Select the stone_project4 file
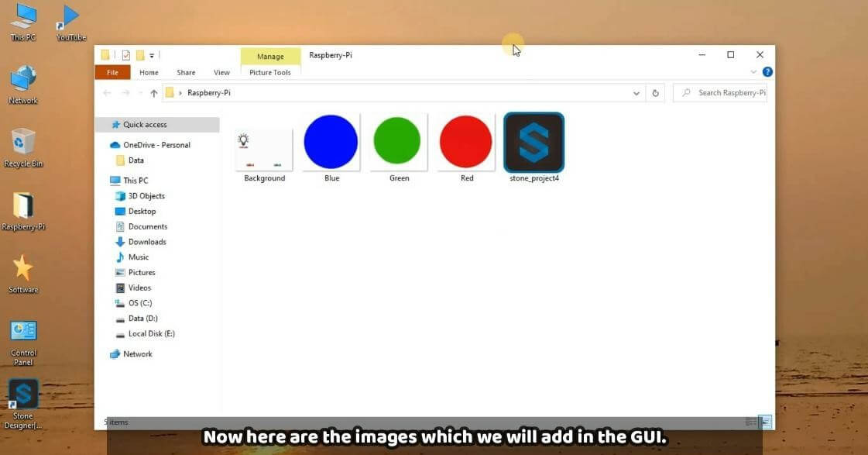This screenshot has width=868, height=455. [x=534, y=149]
